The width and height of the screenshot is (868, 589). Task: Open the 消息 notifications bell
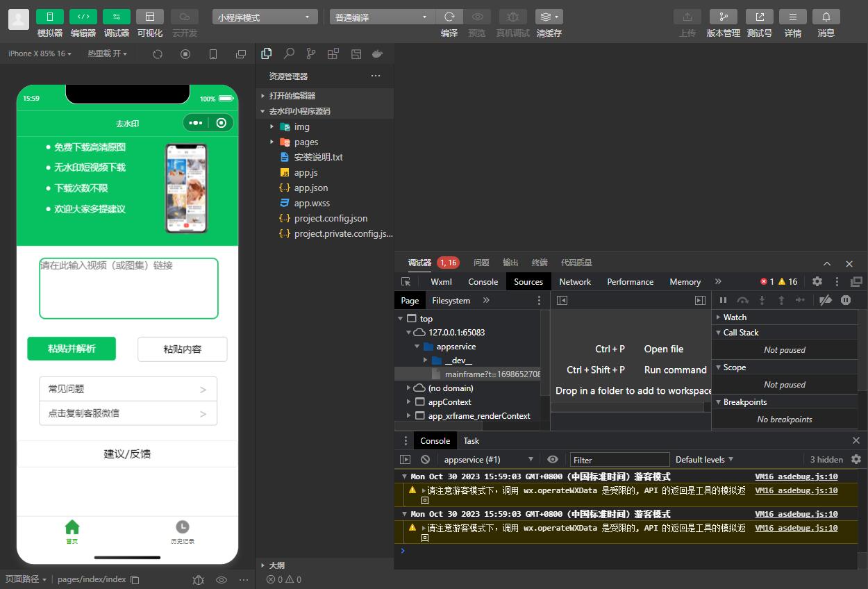(826, 17)
